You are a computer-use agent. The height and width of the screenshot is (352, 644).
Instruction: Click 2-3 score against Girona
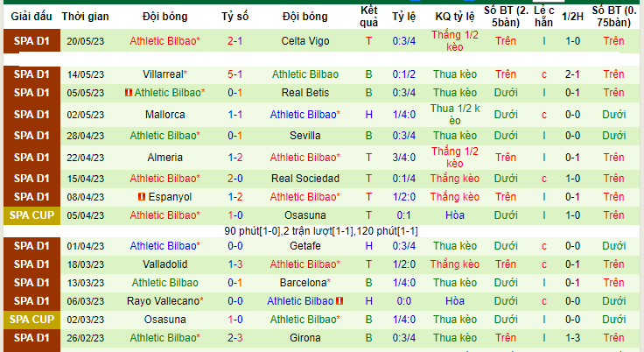(234, 338)
